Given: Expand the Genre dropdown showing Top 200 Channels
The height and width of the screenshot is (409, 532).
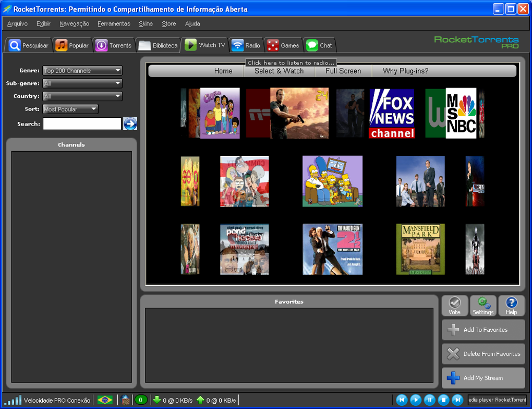Looking at the screenshot, I should click(x=82, y=70).
